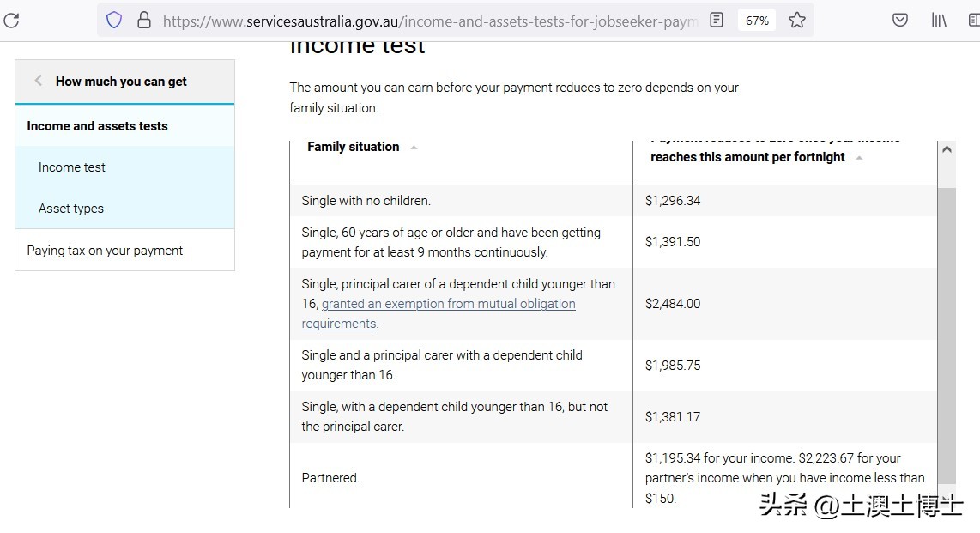Open the Pocket save icon
The image size is (980, 533).
[900, 21]
